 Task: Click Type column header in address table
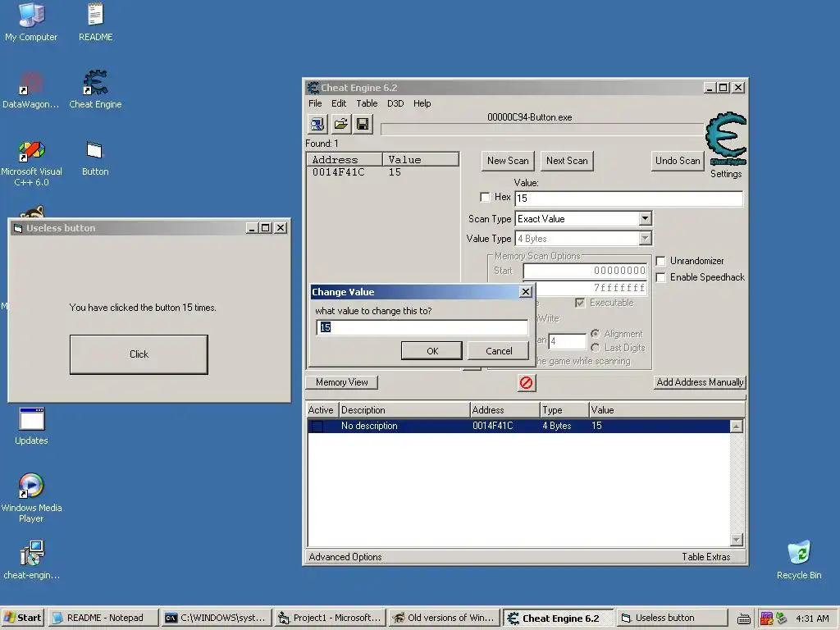(564, 410)
